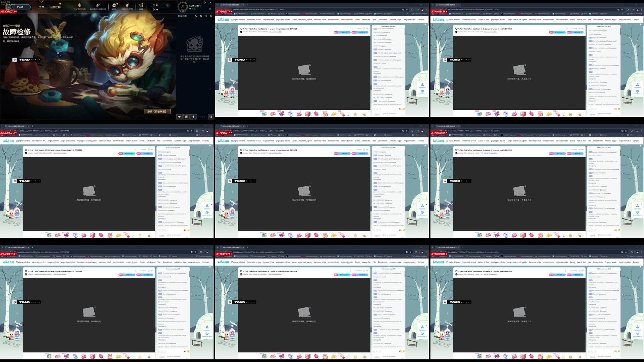Image resolution: width=644 pixels, height=362 pixels.
Task: Open the Chrome three-dot menu
Action: [x=426, y=9]
